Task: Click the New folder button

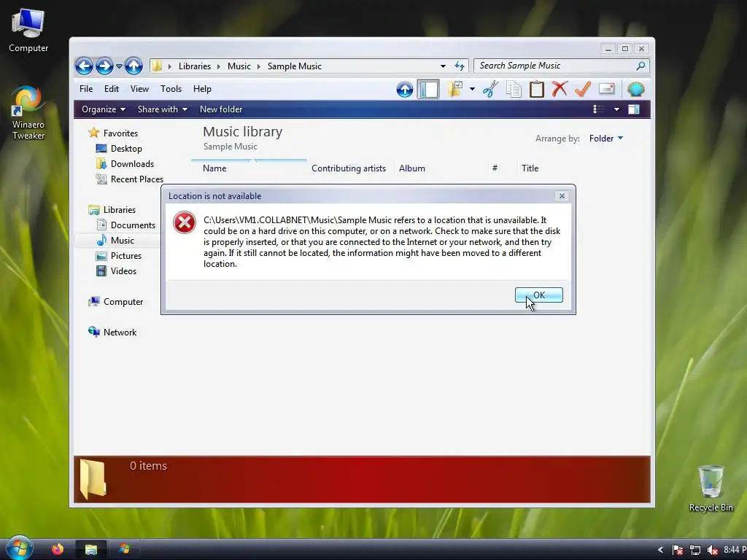Action: (x=221, y=109)
